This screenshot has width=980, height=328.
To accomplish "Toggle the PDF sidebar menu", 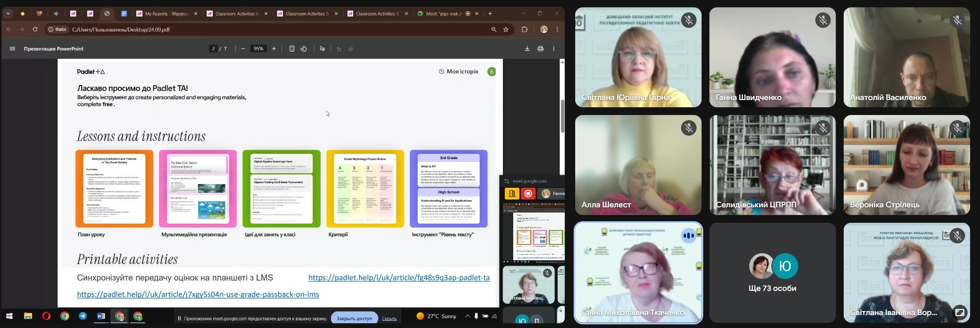I will click(12, 48).
